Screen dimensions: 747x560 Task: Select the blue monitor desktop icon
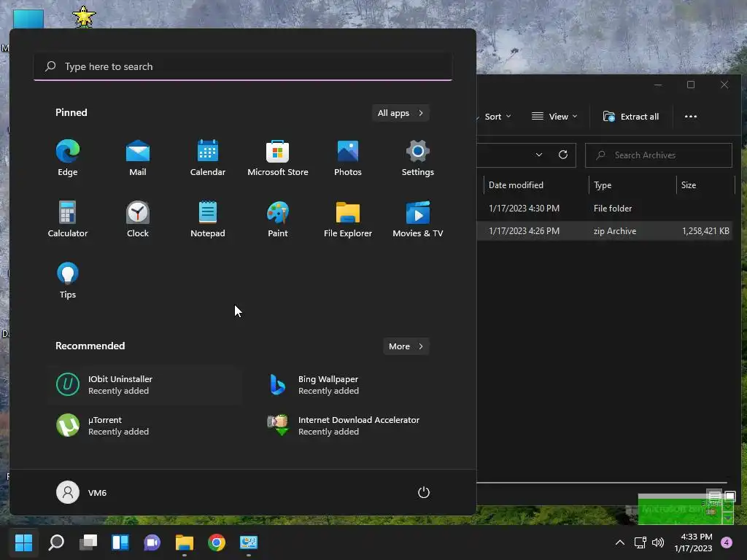point(28,19)
